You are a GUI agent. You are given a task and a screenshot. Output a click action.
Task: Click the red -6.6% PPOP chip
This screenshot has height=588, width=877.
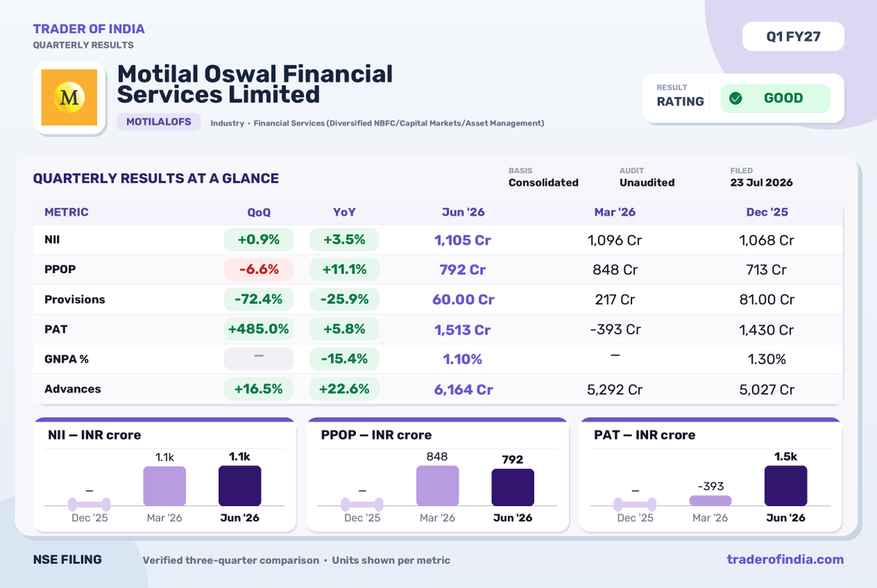(x=259, y=270)
